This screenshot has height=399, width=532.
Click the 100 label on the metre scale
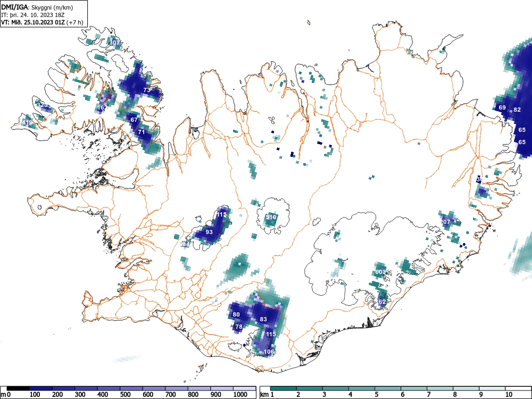35,394
